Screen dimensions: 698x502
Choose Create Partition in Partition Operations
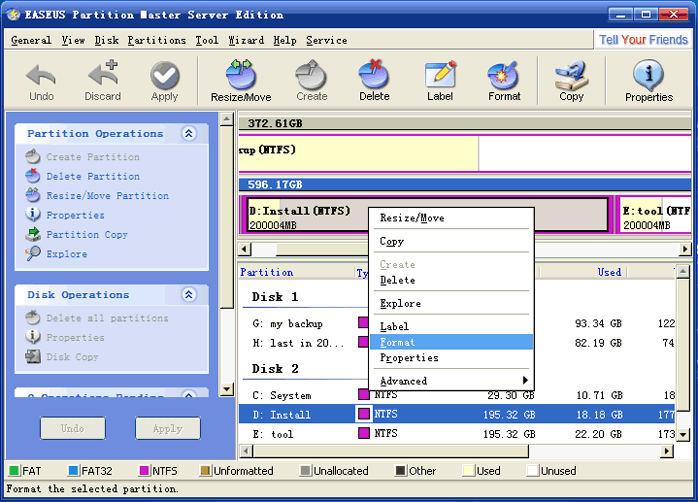pos(83,157)
